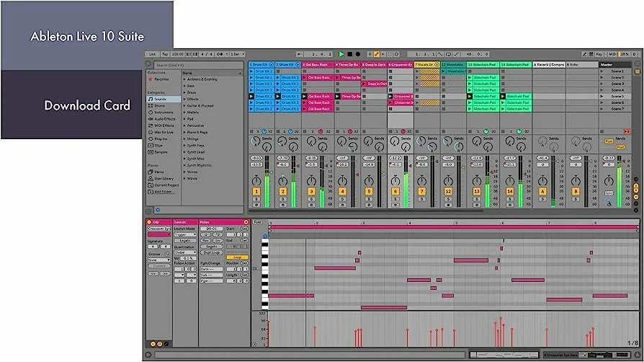Select the Instruments category icon
The width and height of the screenshot is (644, 362).
coord(151,112)
